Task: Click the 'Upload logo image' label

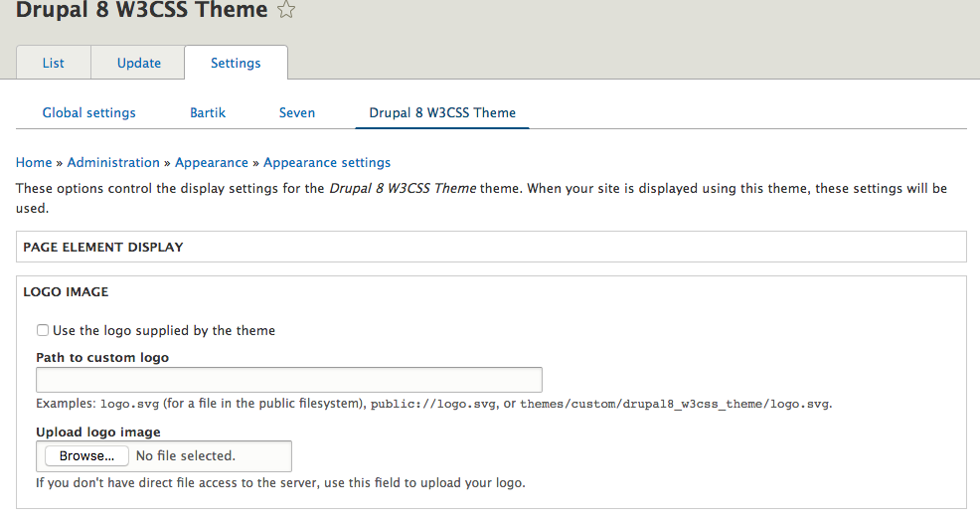Action: click(x=98, y=432)
